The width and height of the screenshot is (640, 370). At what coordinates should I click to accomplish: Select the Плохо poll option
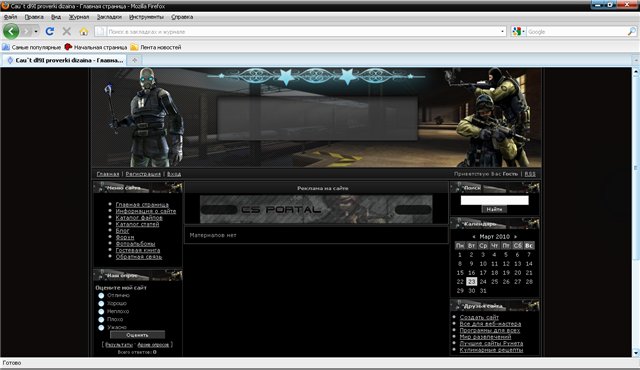click(x=101, y=319)
